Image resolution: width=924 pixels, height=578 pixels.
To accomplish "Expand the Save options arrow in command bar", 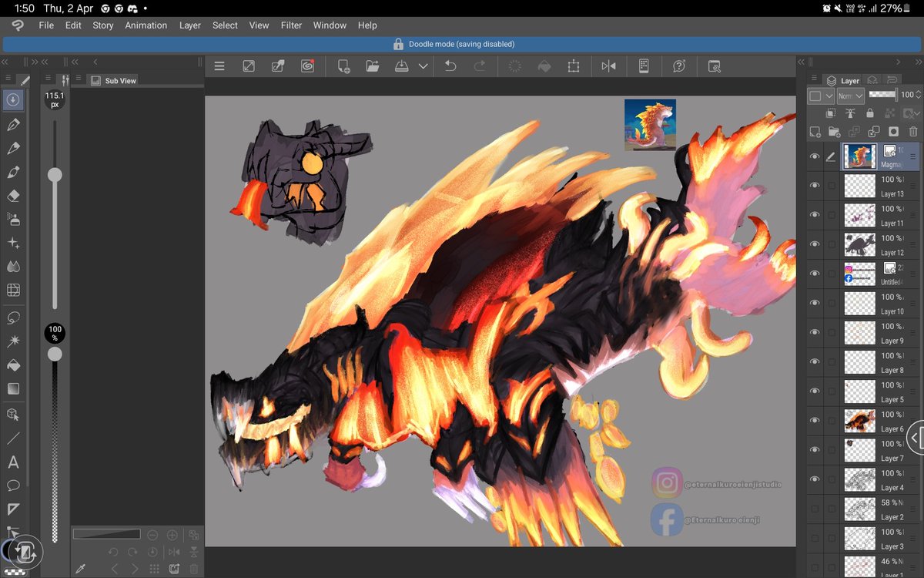I will coord(423,66).
